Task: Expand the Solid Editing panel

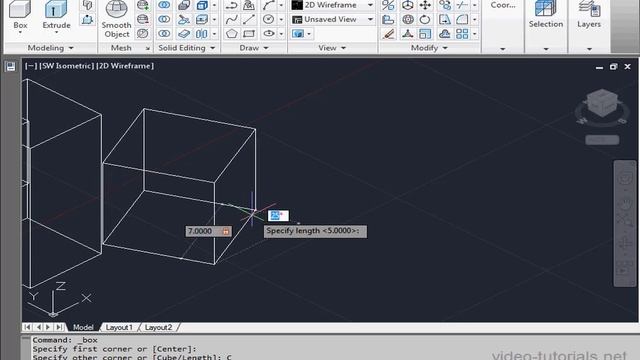Action: click(x=186, y=48)
